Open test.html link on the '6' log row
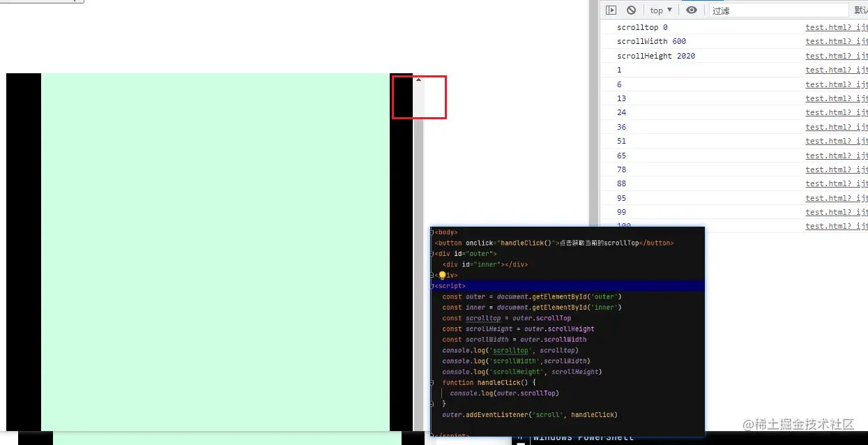 837,84
